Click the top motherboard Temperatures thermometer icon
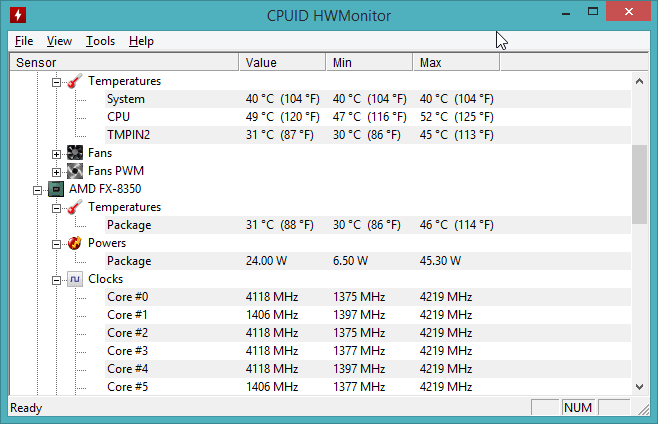Viewport: 658px width, 424px height. click(x=75, y=81)
